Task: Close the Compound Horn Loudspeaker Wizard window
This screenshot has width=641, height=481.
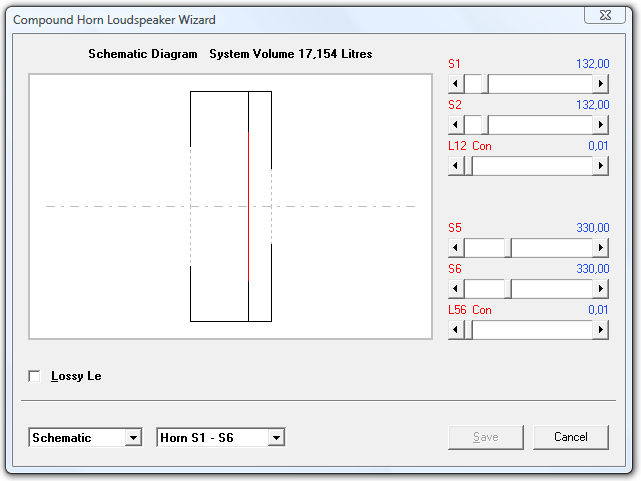Action: (605, 15)
